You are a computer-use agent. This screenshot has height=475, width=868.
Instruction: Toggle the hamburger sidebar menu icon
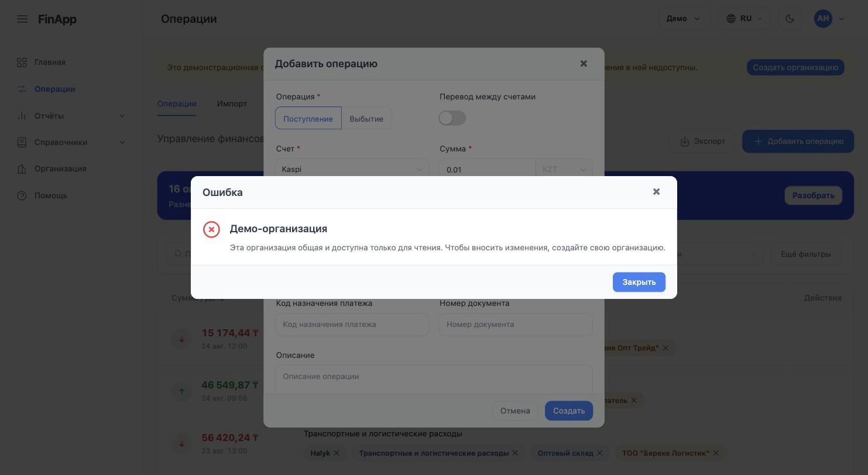click(x=22, y=19)
